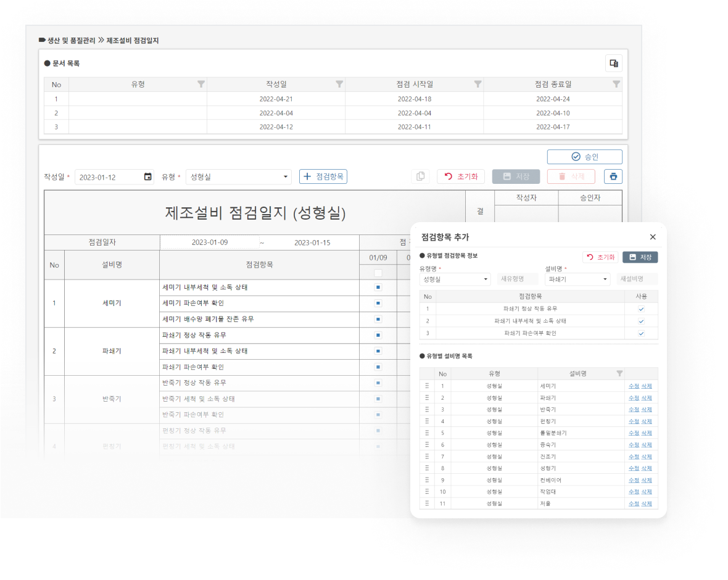This screenshot has width=728, height=580.
Task: Grab drag handle of 세미기 row
Action: [427, 386]
